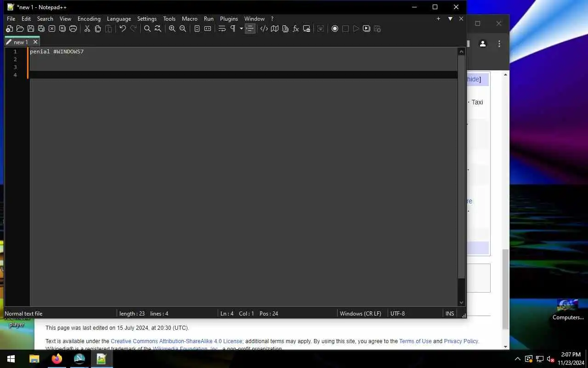
Task: Open the File menu
Action: click(11, 19)
